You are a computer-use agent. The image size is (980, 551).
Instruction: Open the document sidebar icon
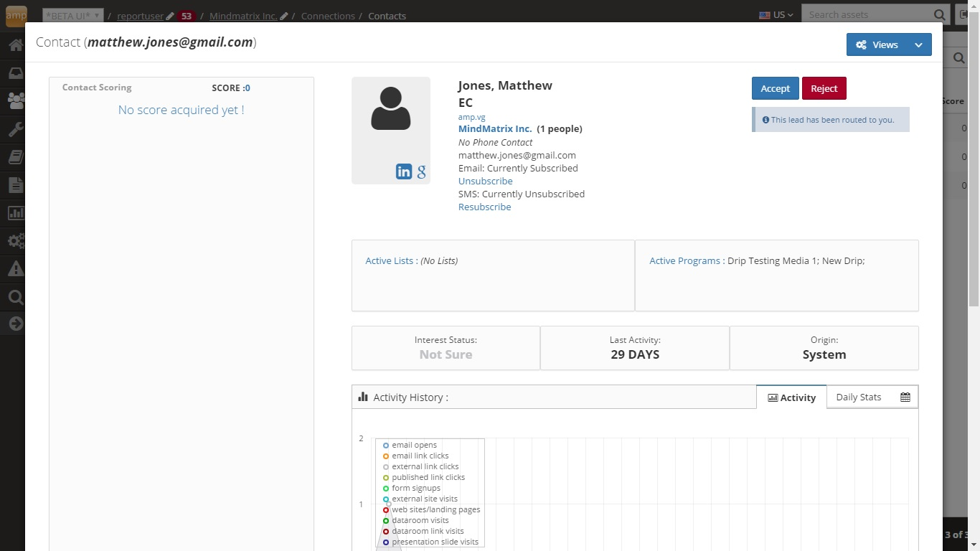click(x=15, y=185)
